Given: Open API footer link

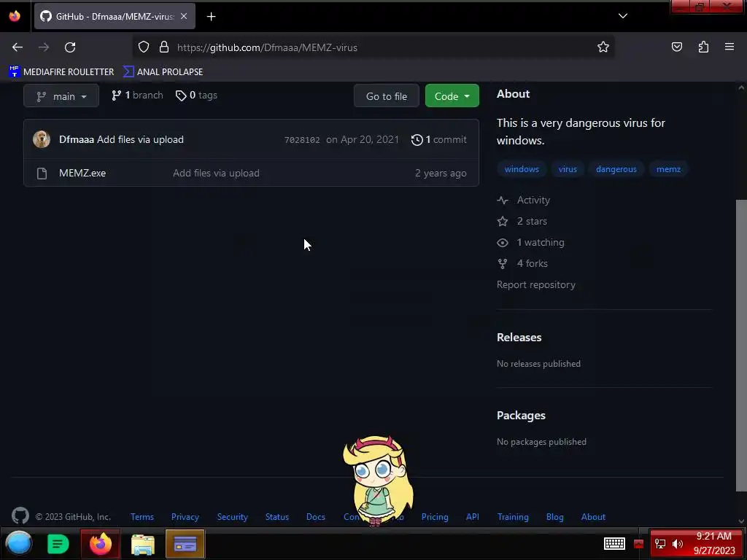Looking at the screenshot, I should pos(472,517).
